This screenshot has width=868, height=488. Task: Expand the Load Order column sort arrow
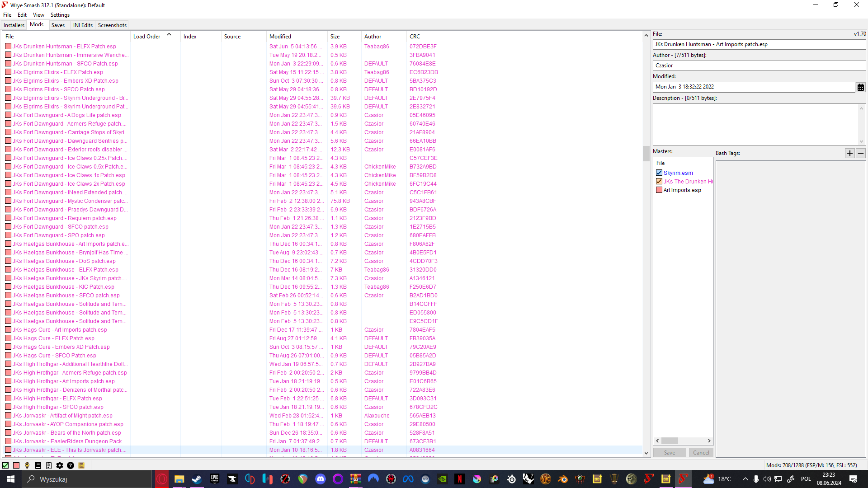[169, 34]
